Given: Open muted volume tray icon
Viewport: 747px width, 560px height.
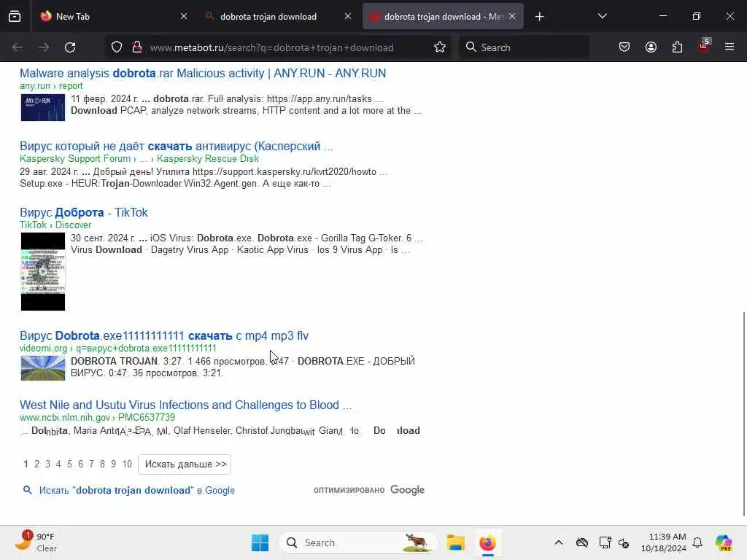Looking at the screenshot, I should [x=624, y=542].
